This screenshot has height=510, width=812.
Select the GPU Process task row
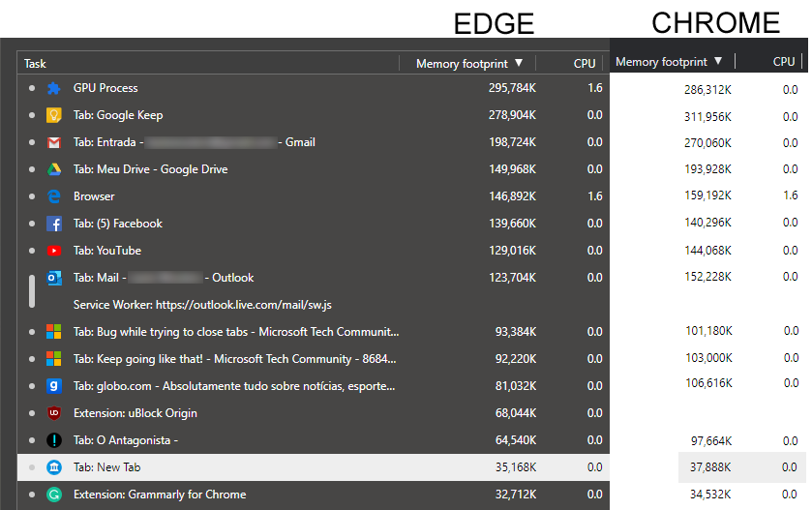coord(314,88)
